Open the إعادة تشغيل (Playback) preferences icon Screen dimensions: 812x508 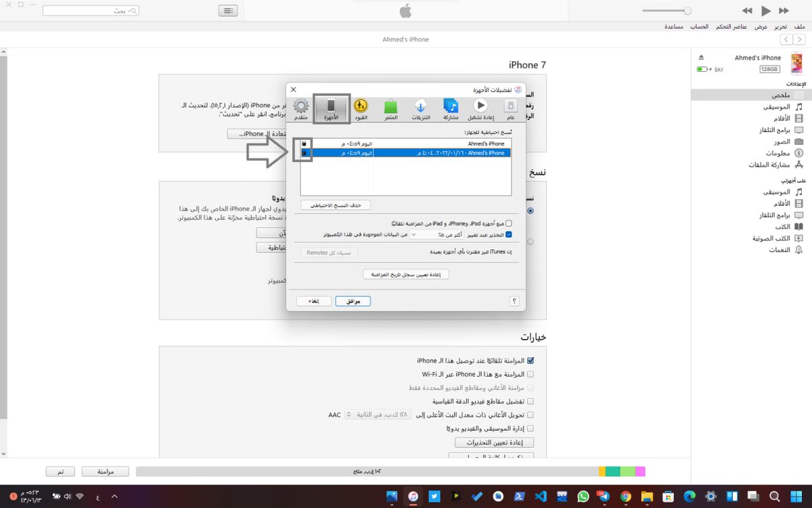[x=480, y=108]
